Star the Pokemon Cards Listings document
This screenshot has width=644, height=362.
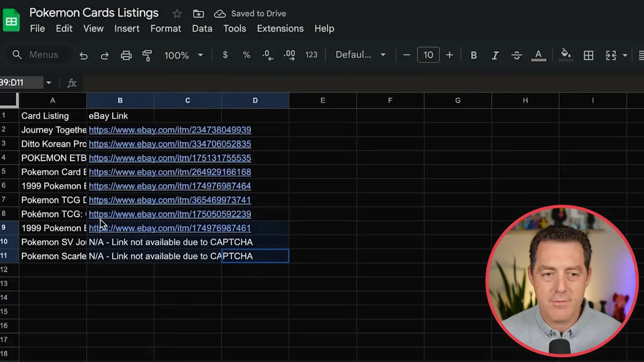point(177,14)
